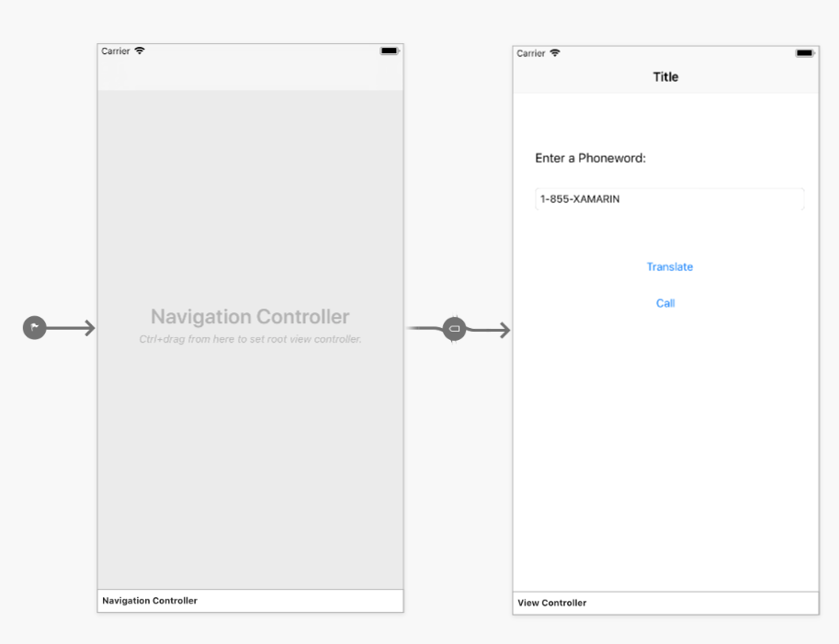Click the Wi-Fi icon in View Controller status bar

click(553, 52)
